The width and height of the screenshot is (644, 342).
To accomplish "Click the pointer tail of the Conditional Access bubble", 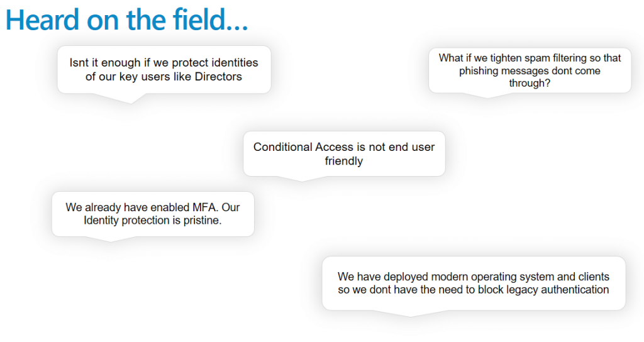I will [x=302, y=179].
